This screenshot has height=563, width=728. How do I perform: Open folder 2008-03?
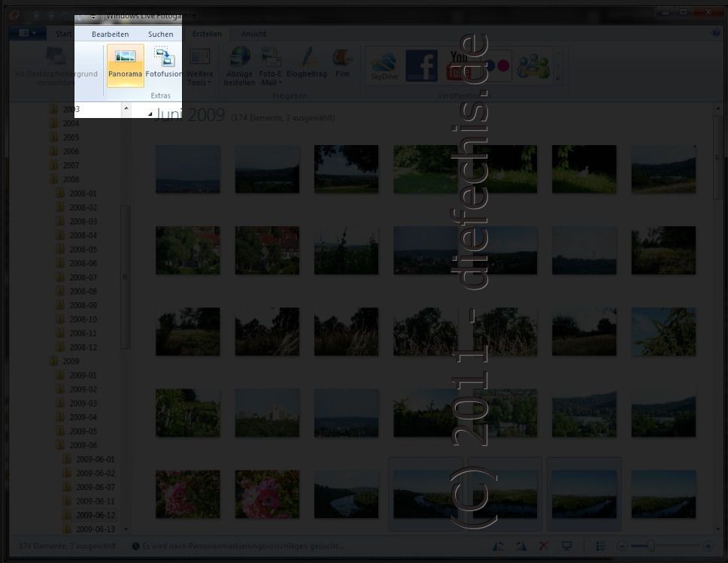point(83,222)
